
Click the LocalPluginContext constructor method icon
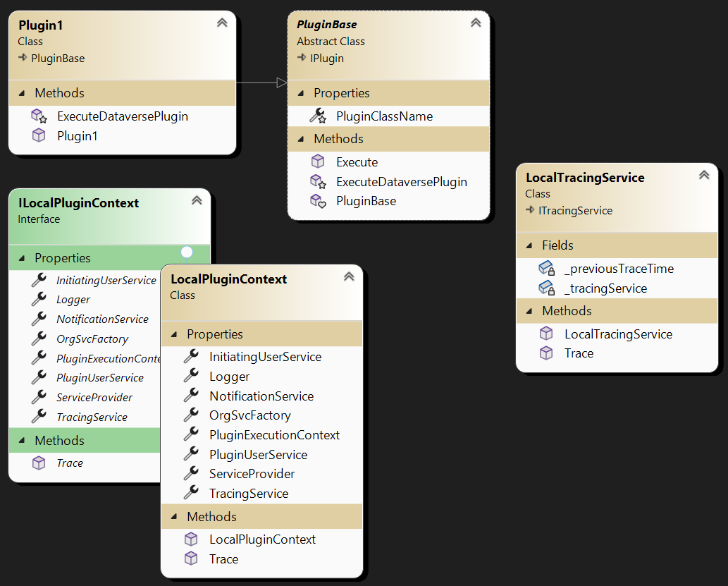tap(191, 539)
